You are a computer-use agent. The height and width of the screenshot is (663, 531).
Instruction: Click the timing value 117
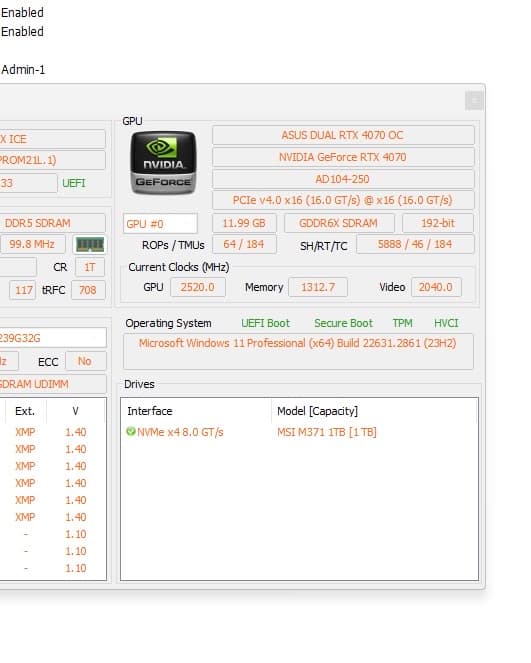(x=23, y=290)
